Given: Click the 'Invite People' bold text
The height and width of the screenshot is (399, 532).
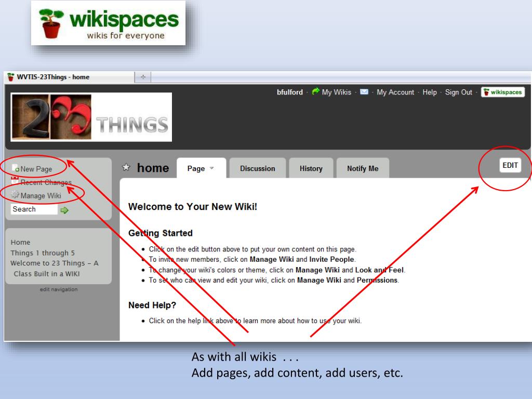Looking at the screenshot, I should pos(332,260).
